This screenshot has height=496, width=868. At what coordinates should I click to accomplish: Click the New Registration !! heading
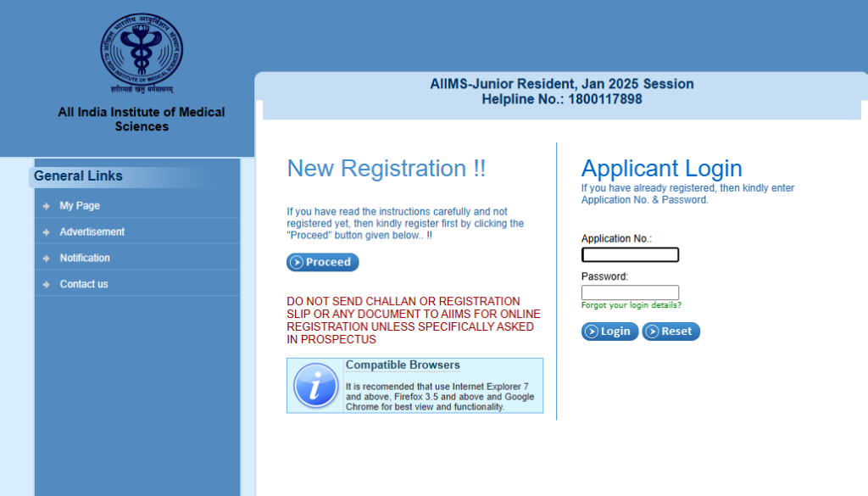click(x=386, y=168)
